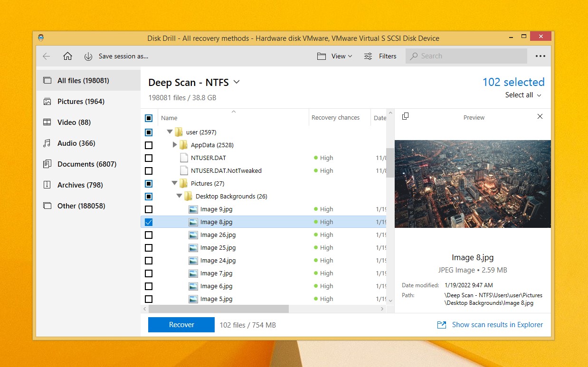This screenshot has width=588, height=367.
Task: Click the Audio music note icon
Action: tap(47, 143)
